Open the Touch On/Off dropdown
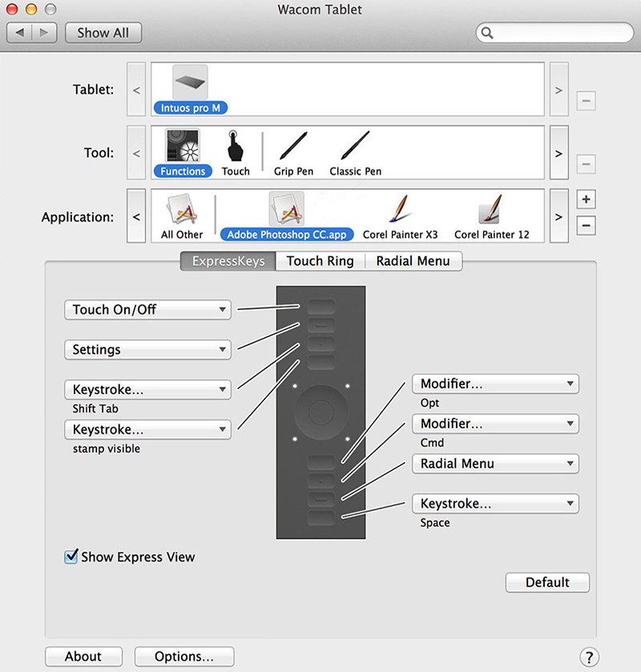This screenshot has height=672, width=641. click(147, 309)
